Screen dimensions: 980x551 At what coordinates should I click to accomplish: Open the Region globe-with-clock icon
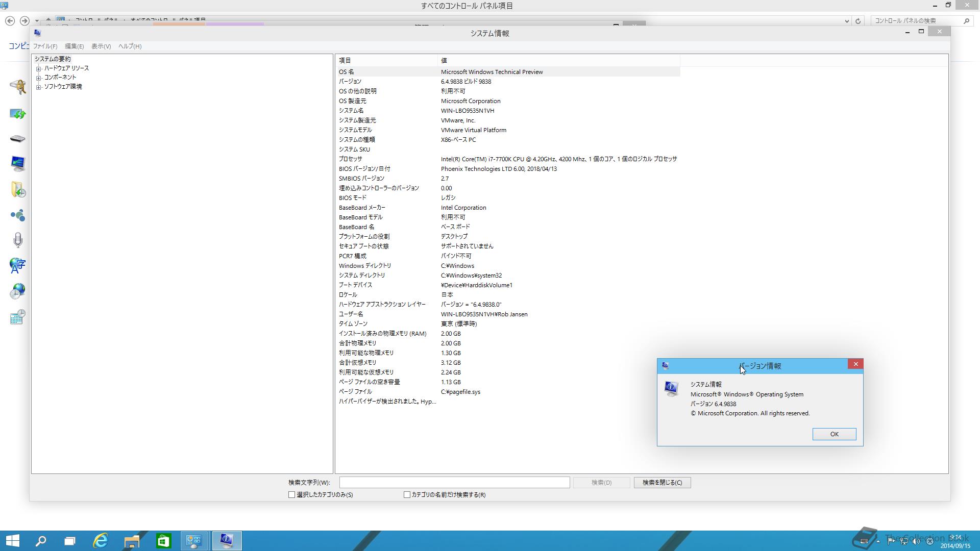click(x=18, y=291)
